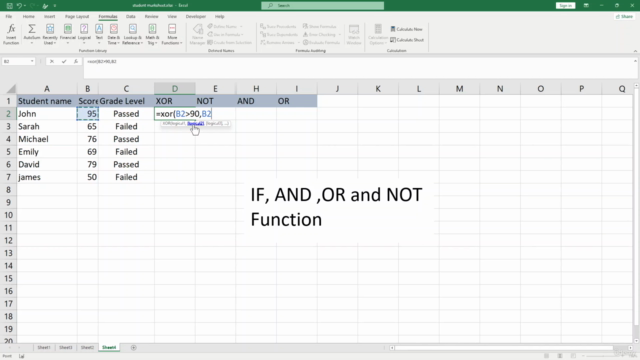
Task: Switch to the Sheet1 worksheet tab
Action: point(44,348)
